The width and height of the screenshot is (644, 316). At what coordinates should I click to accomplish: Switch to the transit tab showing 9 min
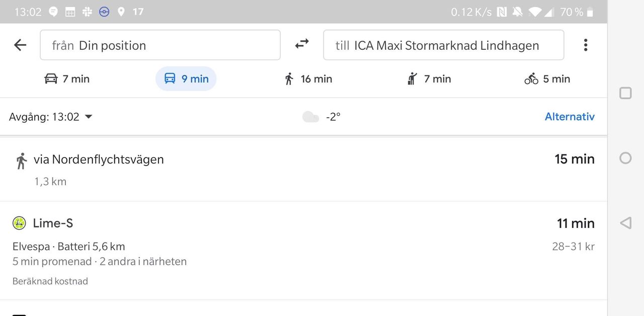(x=186, y=78)
